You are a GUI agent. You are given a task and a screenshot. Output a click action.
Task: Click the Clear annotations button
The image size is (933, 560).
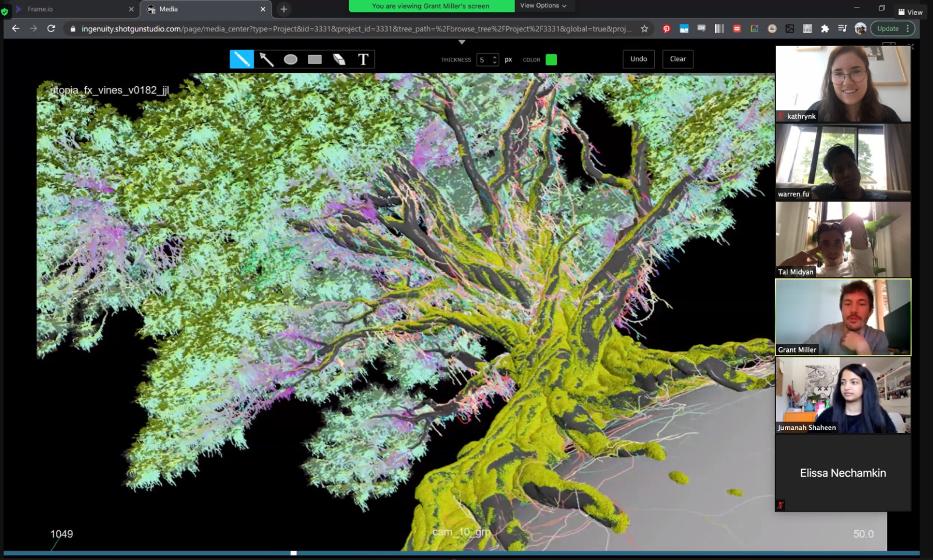point(678,59)
